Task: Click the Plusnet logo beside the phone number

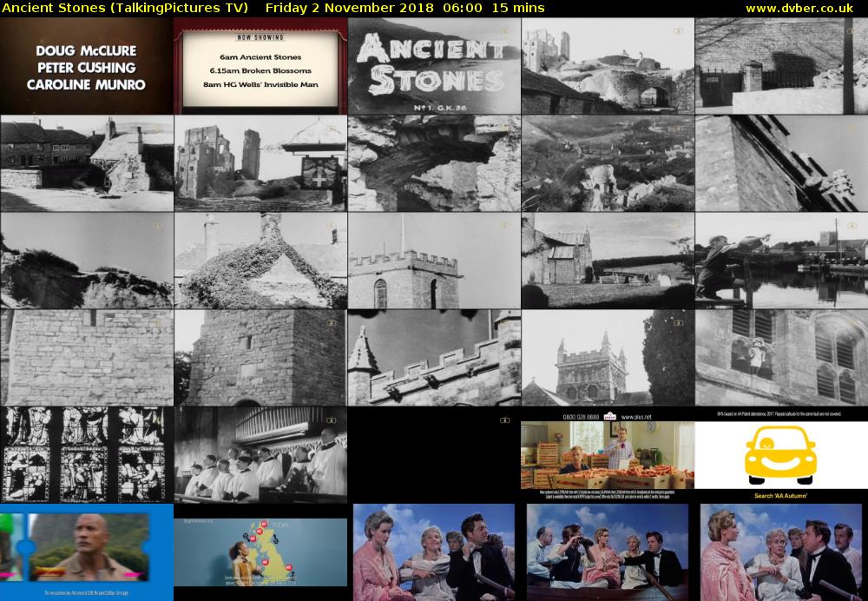Action: coord(609,415)
